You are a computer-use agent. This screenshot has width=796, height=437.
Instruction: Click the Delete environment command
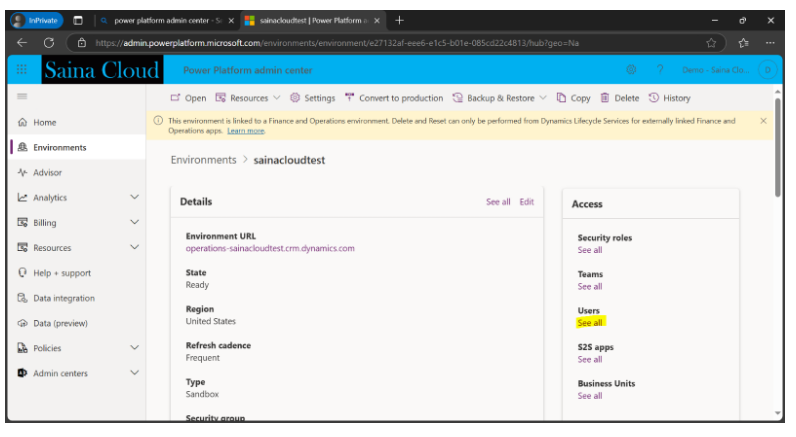click(x=620, y=98)
